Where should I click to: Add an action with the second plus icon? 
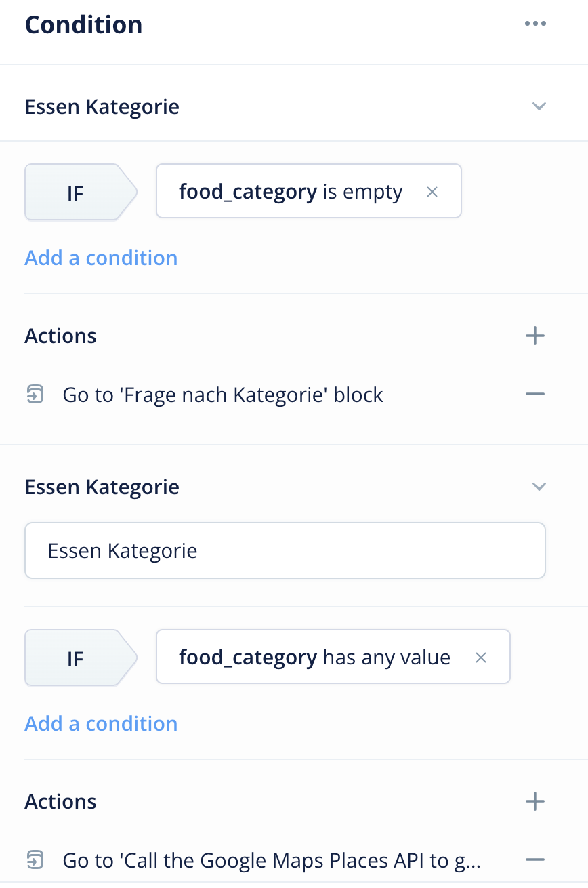click(x=534, y=801)
